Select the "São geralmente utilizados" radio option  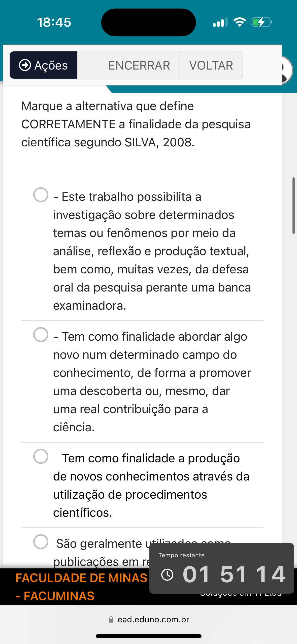(41, 542)
